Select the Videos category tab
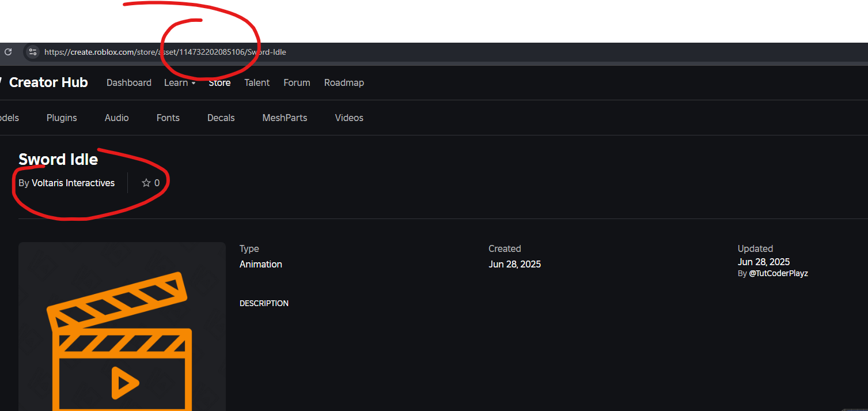The height and width of the screenshot is (411, 868). coord(349,118)
